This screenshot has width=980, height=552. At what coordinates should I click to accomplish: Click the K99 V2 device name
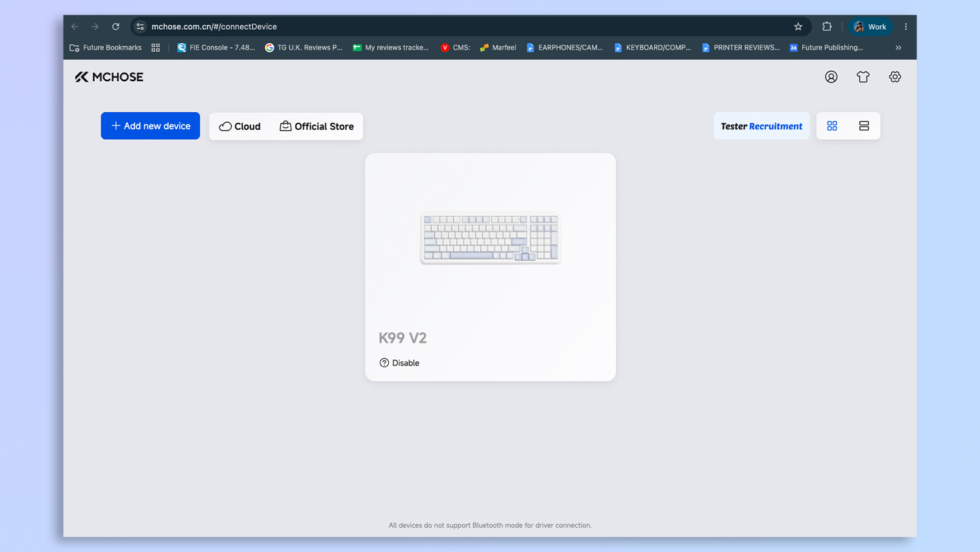point(402,338)
